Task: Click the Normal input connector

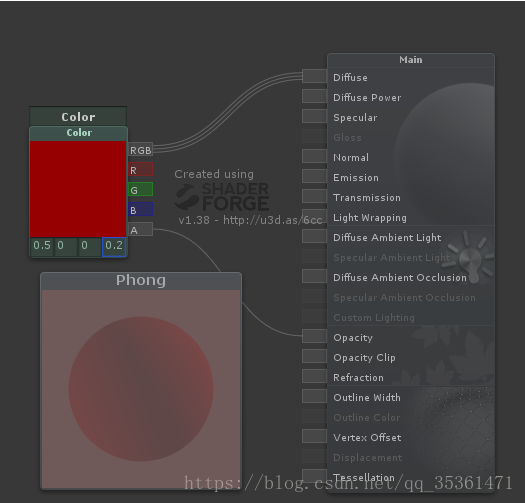Action: point(314,156)
